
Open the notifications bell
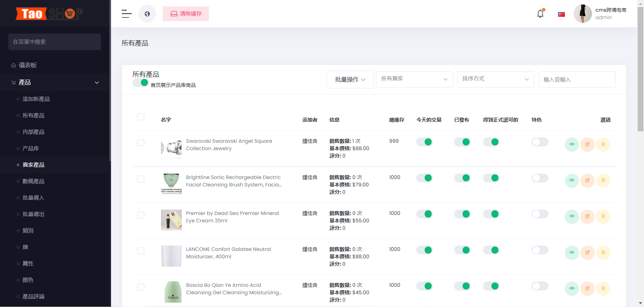coord(540,14)
